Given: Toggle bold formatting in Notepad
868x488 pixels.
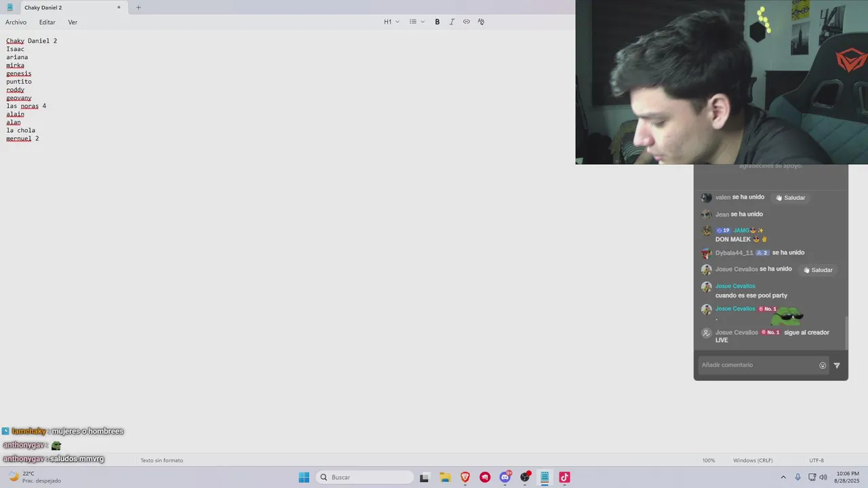Looking at the screenshot, I should click(437, 22).
